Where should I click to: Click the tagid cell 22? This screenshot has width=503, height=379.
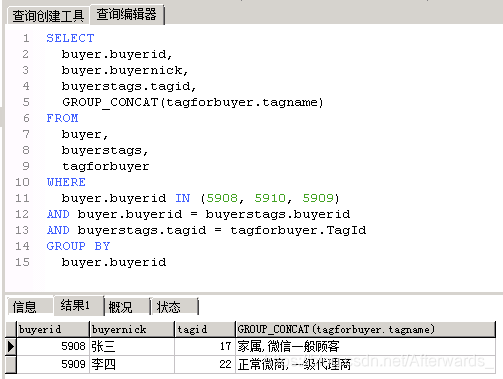coord(205,364)
